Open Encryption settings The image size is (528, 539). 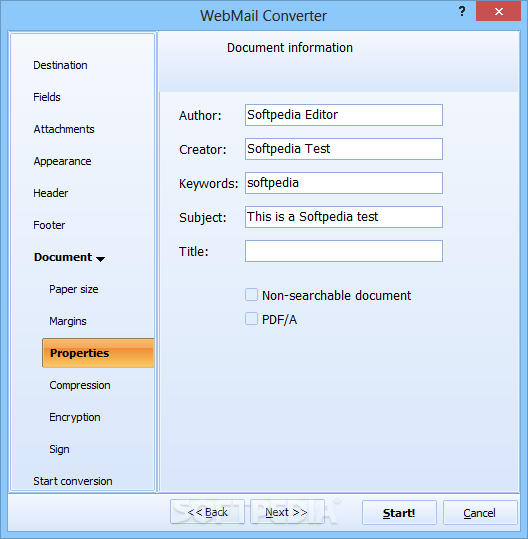[75, 417]
